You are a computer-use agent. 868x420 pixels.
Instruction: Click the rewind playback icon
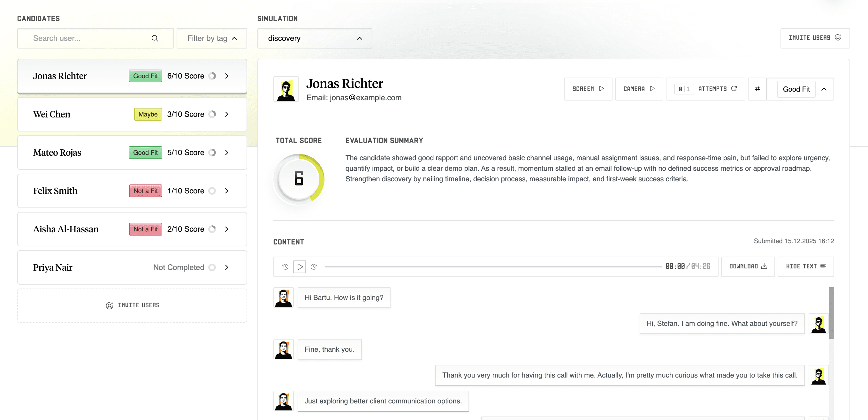(286, 266)
